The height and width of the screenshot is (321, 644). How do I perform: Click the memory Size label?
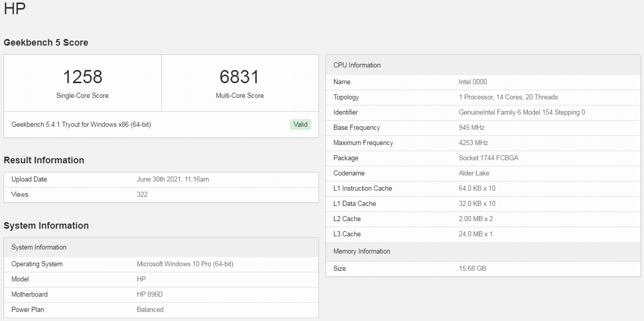pos(340,269)
